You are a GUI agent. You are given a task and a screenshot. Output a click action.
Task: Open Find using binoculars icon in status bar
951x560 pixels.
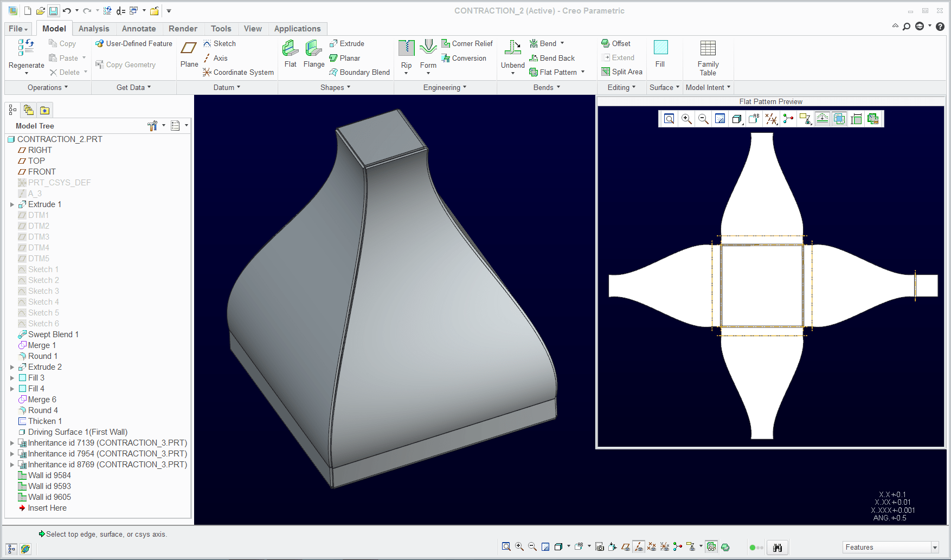coord(778,547)
